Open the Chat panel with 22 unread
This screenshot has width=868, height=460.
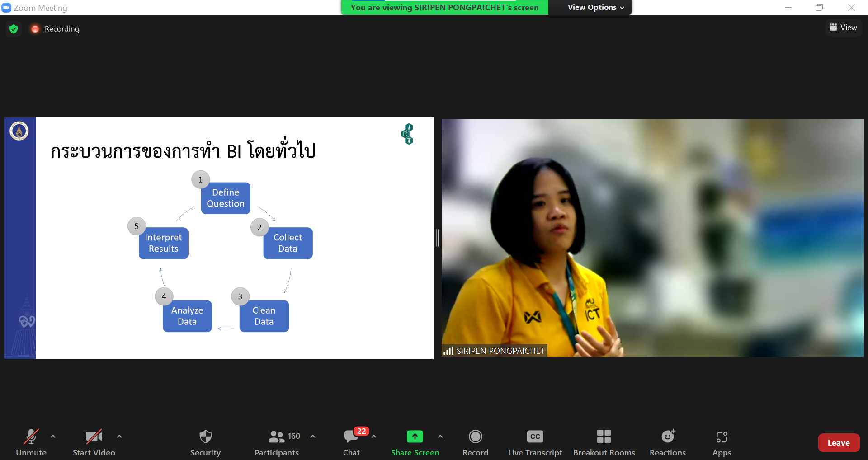click(x=351, y=442)
